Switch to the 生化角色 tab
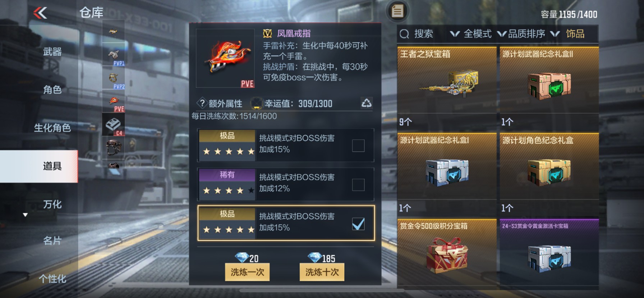 pos(52,128)
